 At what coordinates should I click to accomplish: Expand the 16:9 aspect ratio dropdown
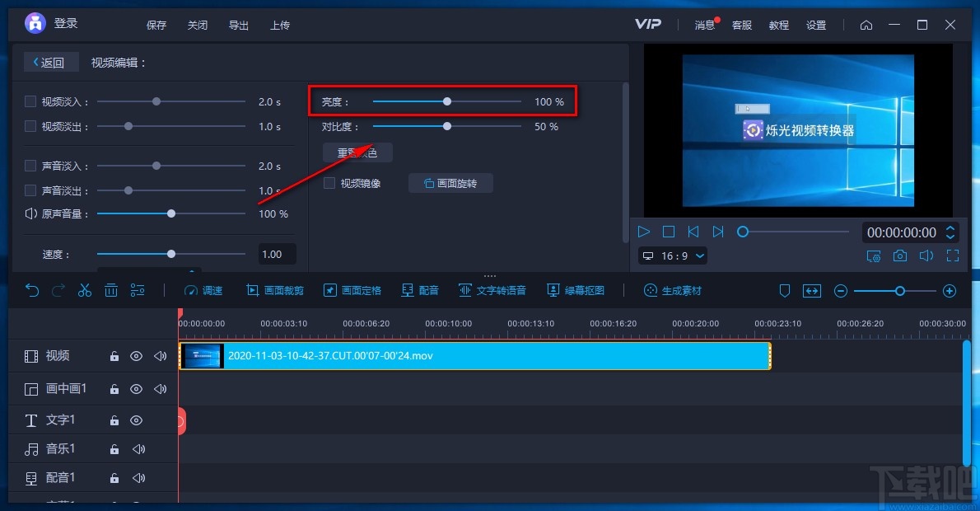coord(674,255)
